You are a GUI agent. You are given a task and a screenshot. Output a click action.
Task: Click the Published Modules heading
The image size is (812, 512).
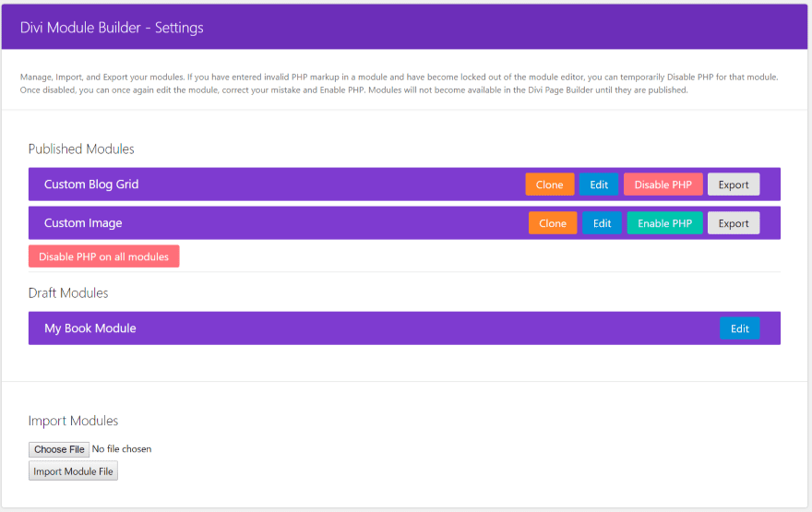81,149
